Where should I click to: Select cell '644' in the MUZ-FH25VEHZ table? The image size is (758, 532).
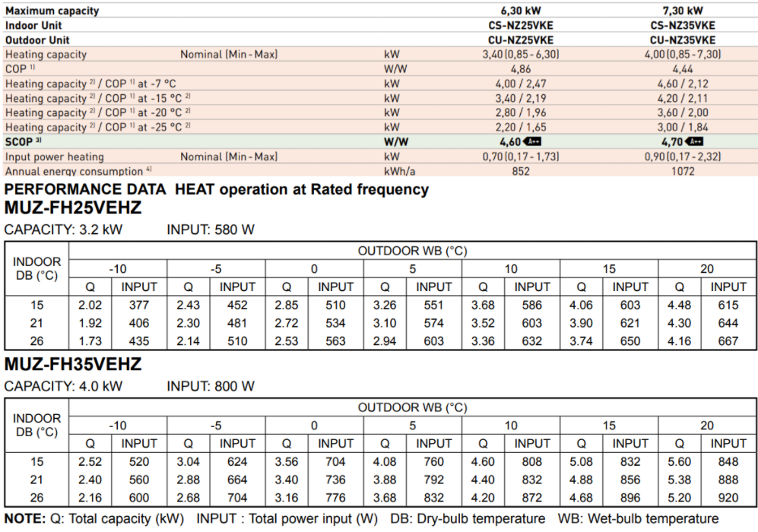[x=728, y=323]
